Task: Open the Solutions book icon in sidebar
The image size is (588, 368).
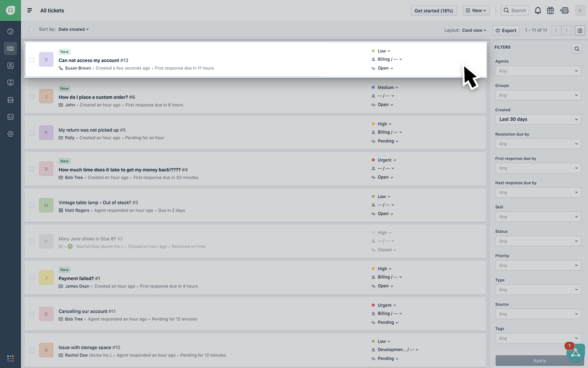Action: [x=11, y=83]
